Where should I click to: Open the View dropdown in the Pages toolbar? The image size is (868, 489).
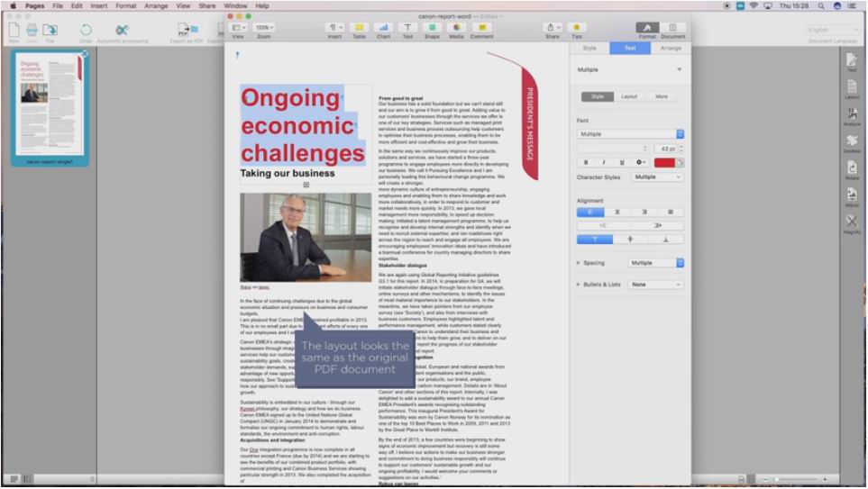238,27
